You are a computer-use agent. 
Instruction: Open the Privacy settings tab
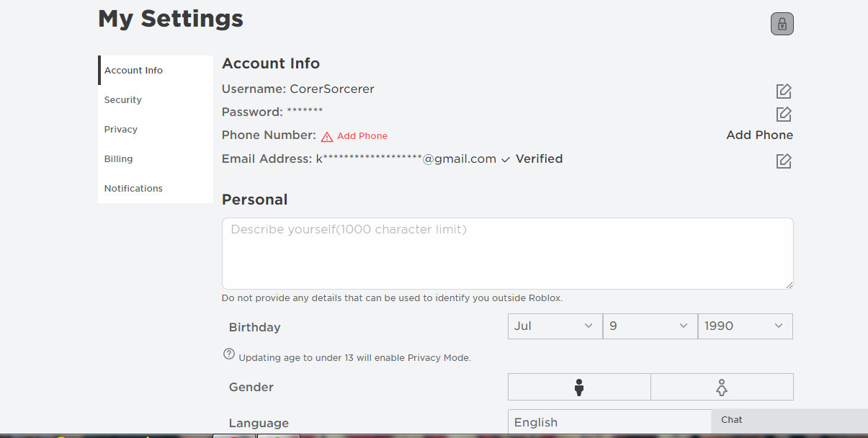click(121, 130)
